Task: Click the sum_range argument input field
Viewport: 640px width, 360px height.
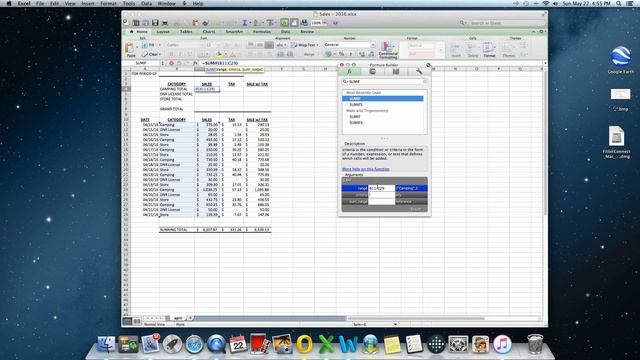Action: tap(382, 202)
